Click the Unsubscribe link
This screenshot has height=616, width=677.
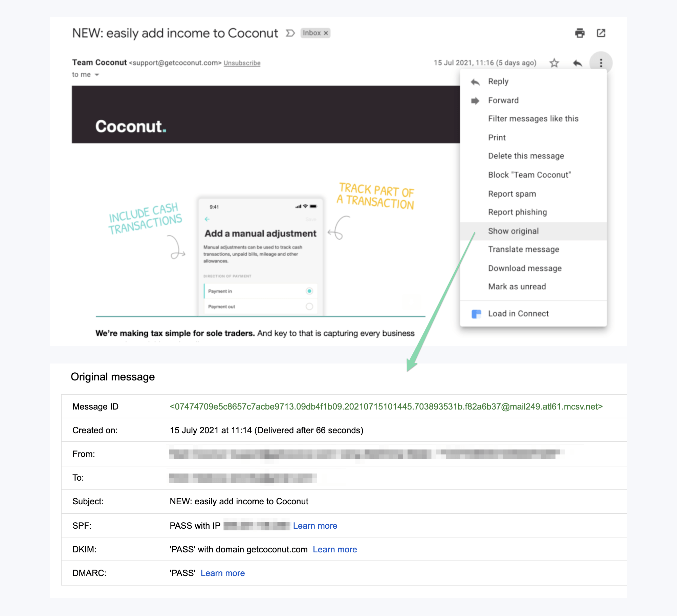242,63
